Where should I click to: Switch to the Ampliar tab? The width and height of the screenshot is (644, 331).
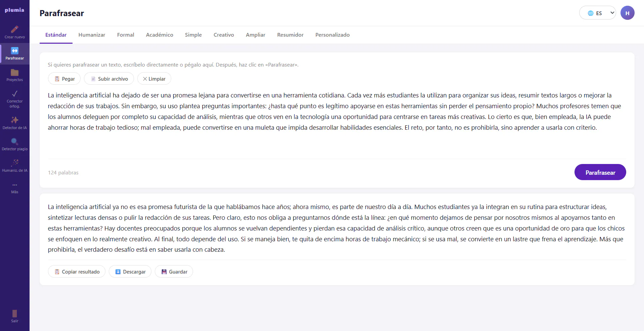(x=256, y=35)
